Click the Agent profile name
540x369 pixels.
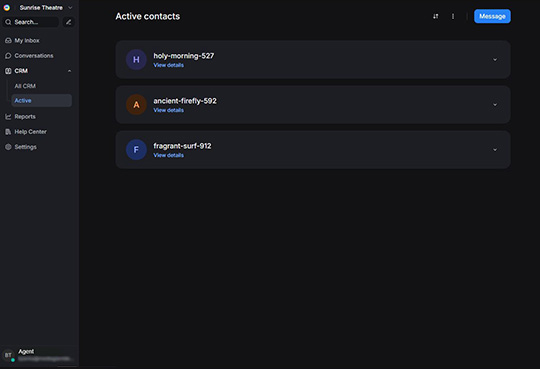[26, 351]
